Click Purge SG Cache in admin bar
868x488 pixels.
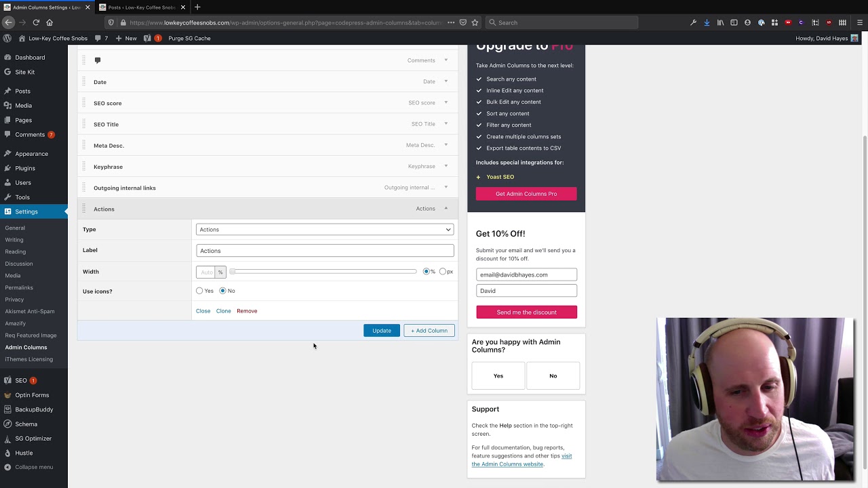point(189,38)
